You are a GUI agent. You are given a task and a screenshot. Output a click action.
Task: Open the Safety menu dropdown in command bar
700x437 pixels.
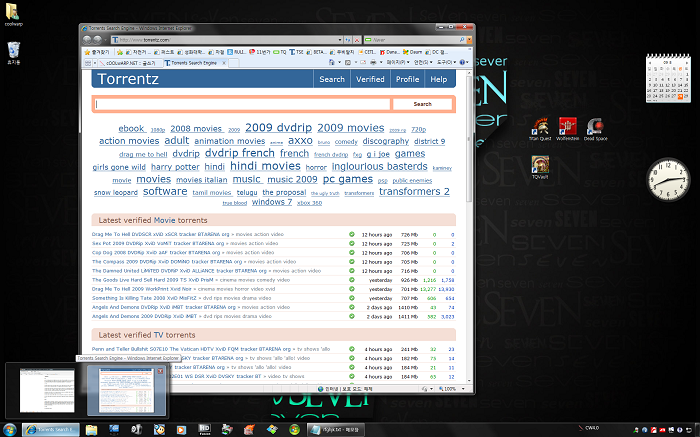[423, 62]
